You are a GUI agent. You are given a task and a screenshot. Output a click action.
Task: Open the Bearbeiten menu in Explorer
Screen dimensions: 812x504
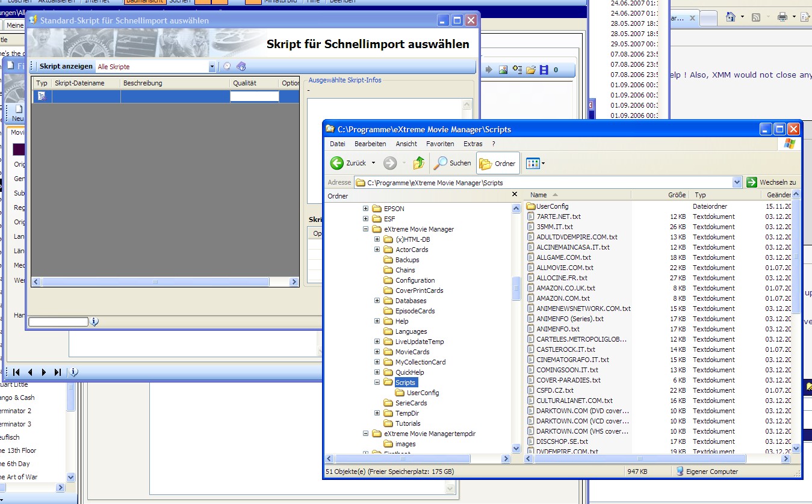370,144
